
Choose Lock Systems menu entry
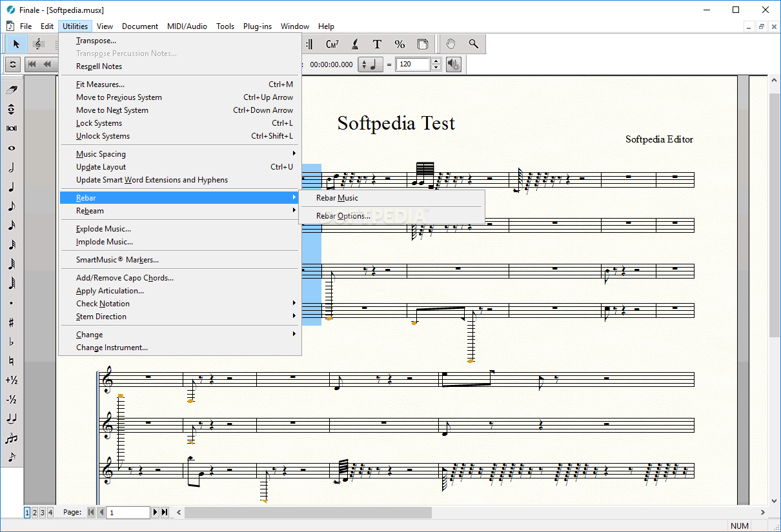(180, 123)
